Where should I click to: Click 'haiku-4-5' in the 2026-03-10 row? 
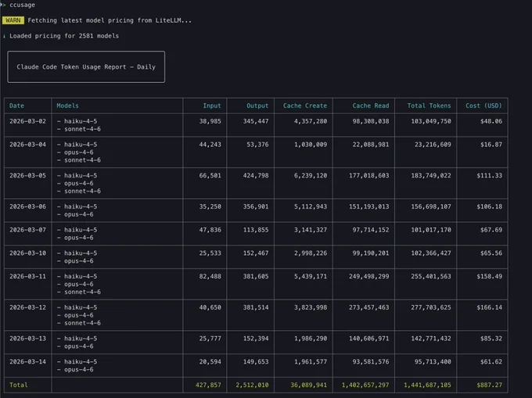coord(81,253)
